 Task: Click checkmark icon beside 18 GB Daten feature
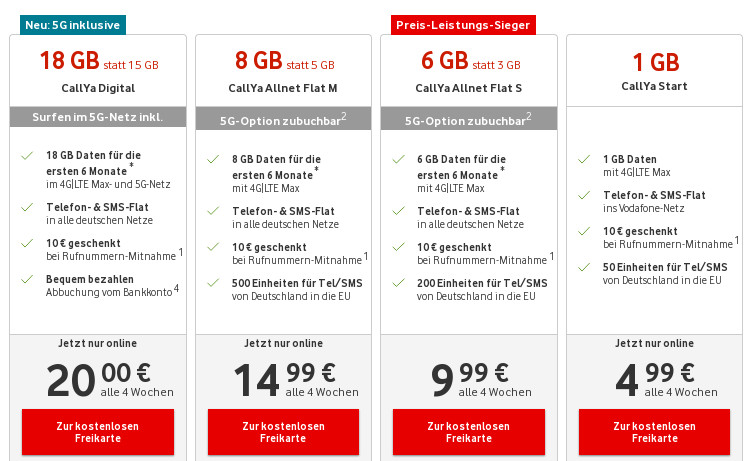pos(25,156)
